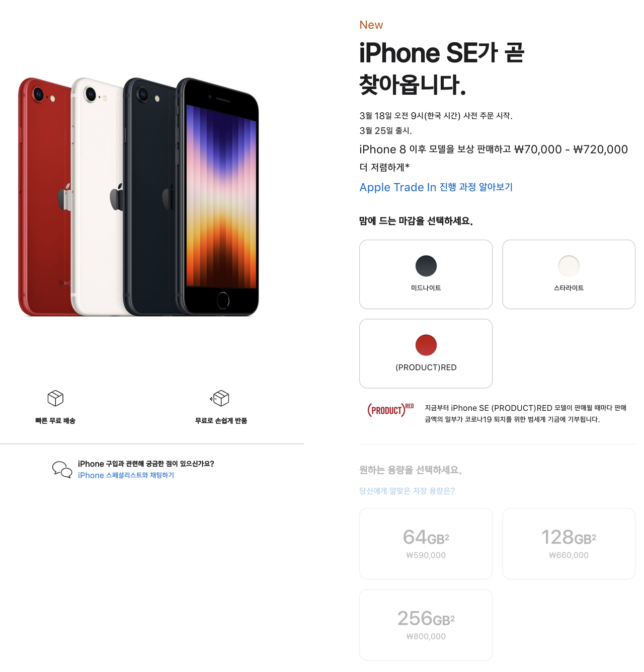Open 당신에게 알맞은 저장 용량은? link
The width and height of the screenshot is (644, 672).
(407, 491)
